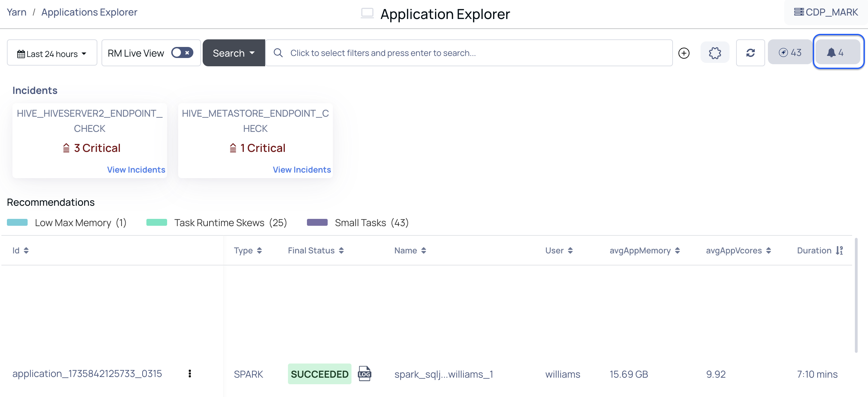Open the bell alerts button showing 4
This screenshot has height=397, width=868.
(x=838, y=52)
